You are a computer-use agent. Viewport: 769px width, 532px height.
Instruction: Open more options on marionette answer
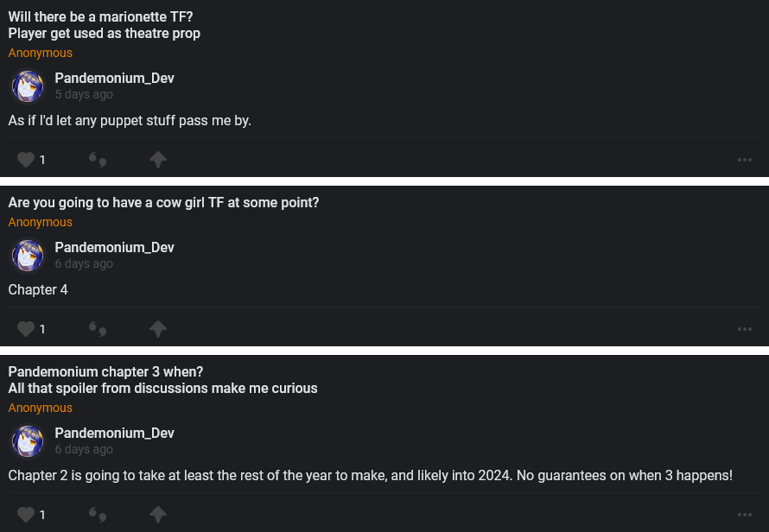point(745,160)
